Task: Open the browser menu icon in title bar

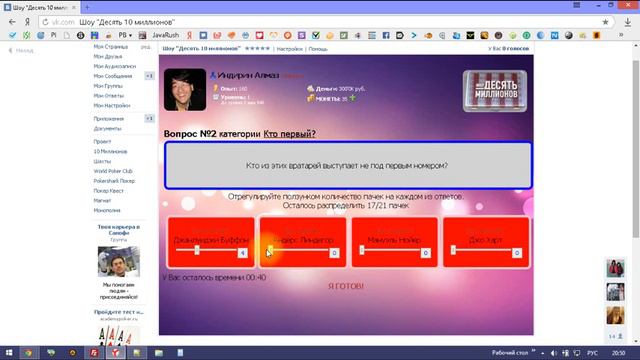Action: point(576,5)
